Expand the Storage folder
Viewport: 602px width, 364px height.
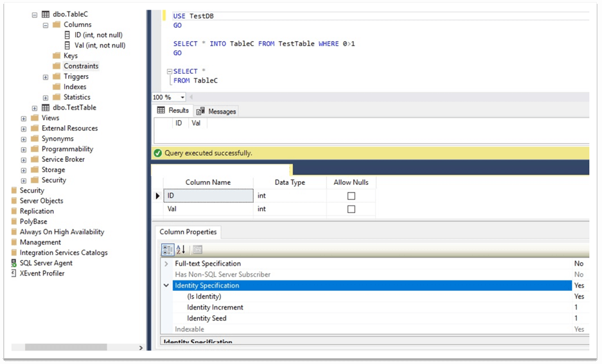coord(24,170)
